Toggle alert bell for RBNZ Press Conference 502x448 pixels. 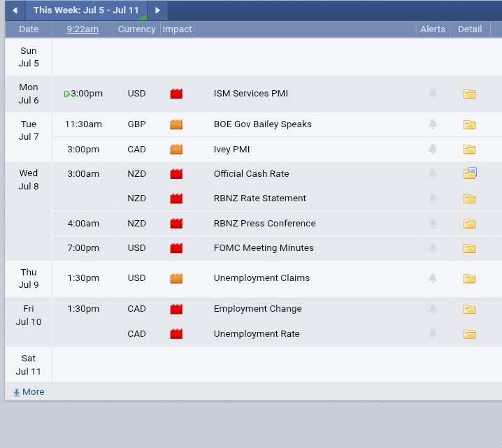pyautogui.click(x=433, y=223)
